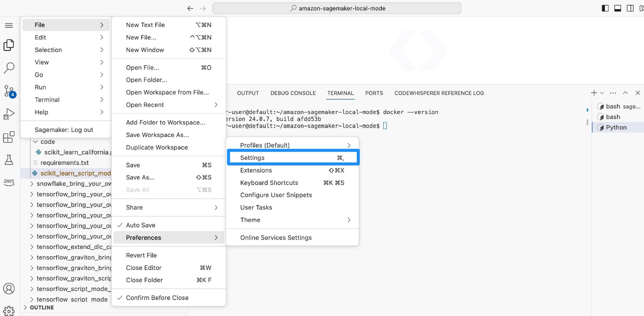The image size is (644, 316).
Task: Open the panel's more actions ellipsis
Action: pyautogui.click(x=613, y=93)
